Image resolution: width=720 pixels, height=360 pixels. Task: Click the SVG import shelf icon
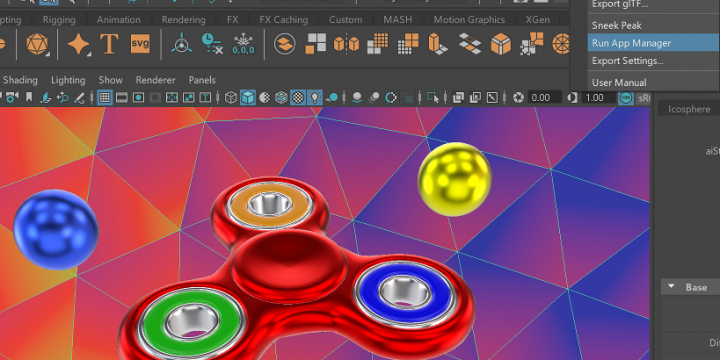[140, 44]
